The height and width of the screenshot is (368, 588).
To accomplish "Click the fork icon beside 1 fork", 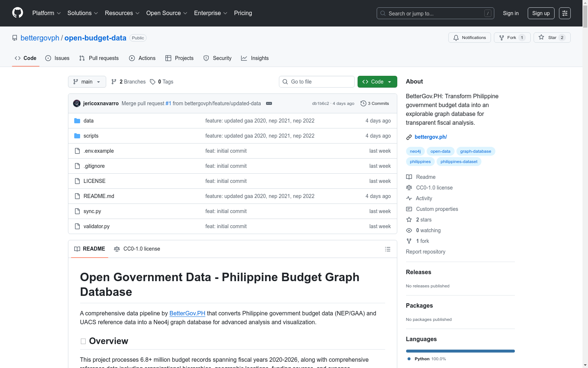I will click(409, 241).
